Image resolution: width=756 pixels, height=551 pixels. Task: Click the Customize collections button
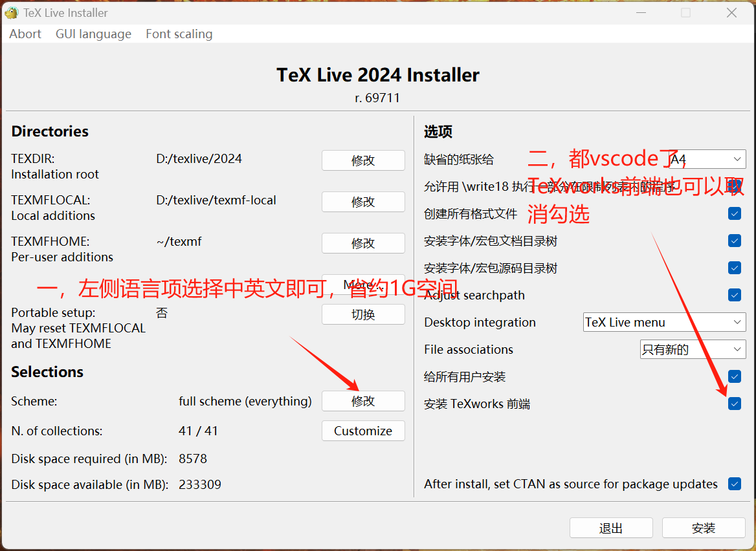tap(363, 431)
